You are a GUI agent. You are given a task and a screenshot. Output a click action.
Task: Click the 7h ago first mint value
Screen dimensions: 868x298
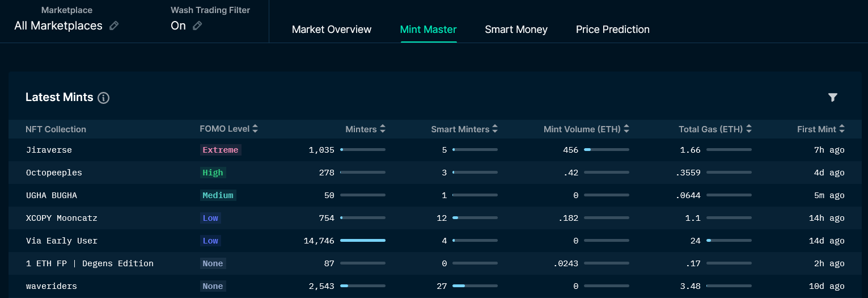pos(829,150)
